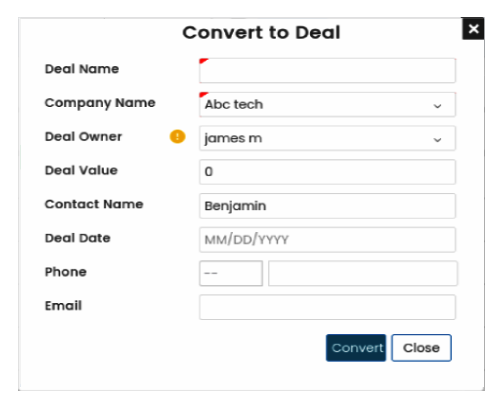Image resolution: width=500 pixels, height=406 pixels.
Task: Click the Deal Name label
Action: click(82, 69)
